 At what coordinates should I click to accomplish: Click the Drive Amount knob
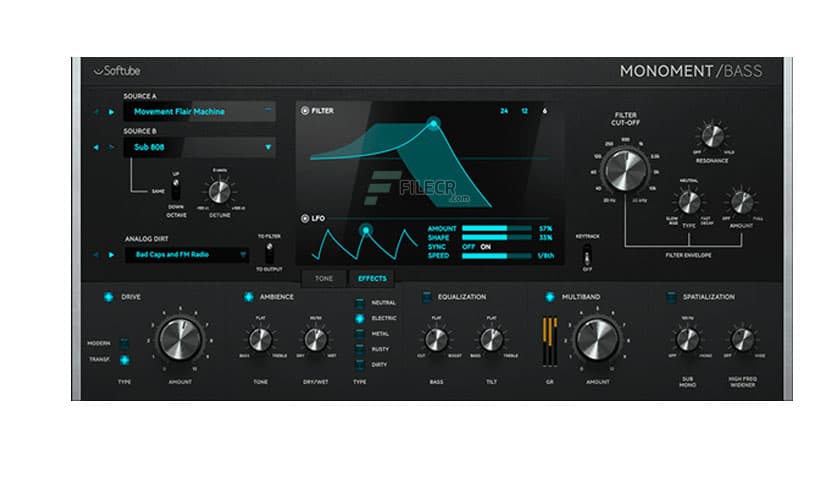(180, 340)
